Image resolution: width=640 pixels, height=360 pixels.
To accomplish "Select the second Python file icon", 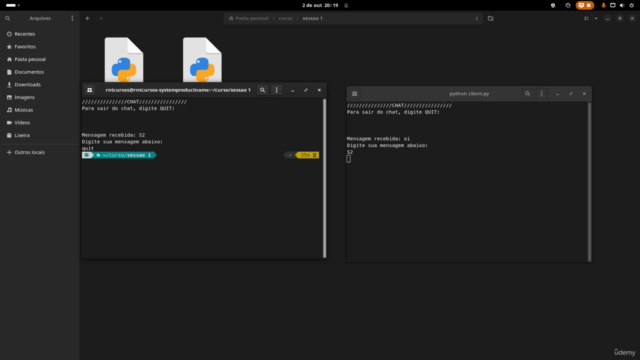I will 202,60.
